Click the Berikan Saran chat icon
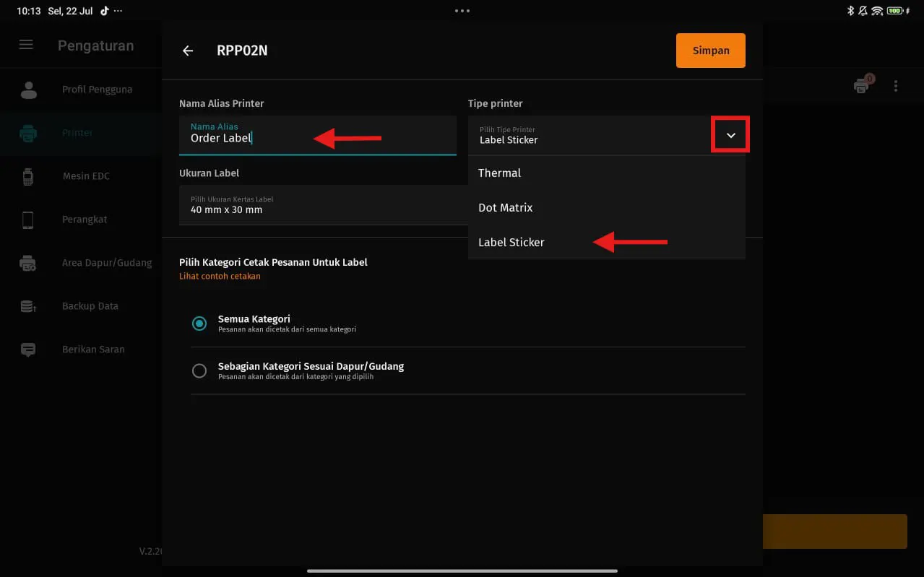Image resolution: width=924 pixels, height=577 pixels. click(x=28, y=350)
